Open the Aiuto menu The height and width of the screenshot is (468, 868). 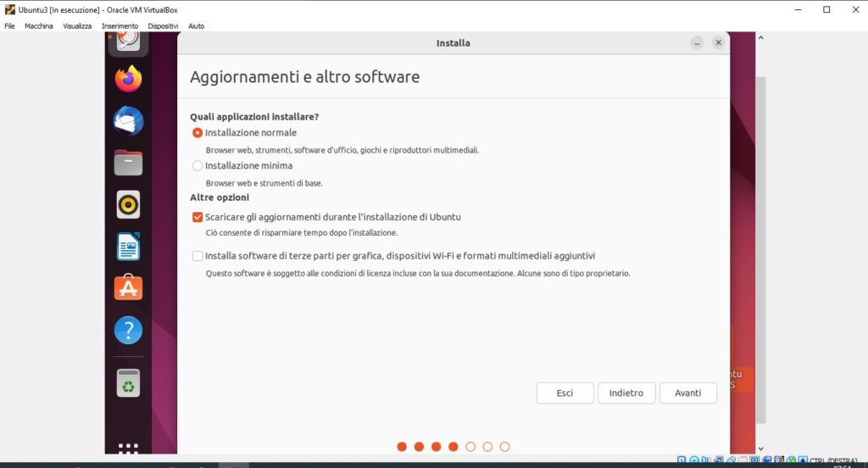(196, 26)
